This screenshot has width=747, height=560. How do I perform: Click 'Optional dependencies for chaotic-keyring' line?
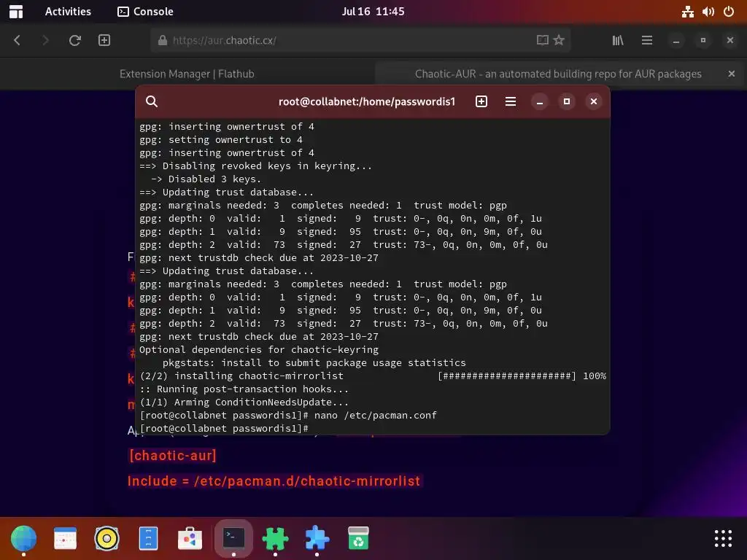pyautogui.click(x=259, y=350)
